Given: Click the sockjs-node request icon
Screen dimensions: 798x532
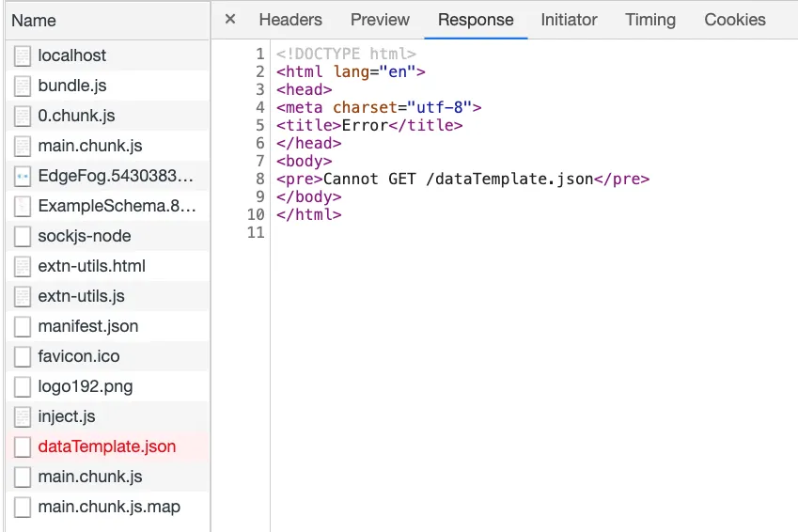Looking at the screenshot, I should [x=23, y=236].
